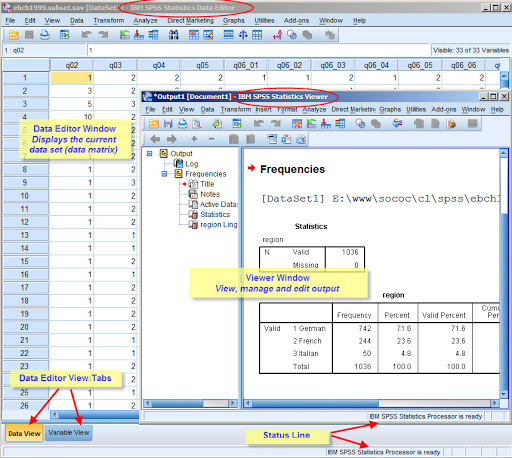Click the Frequencies heading in output pane

[292, 169]
